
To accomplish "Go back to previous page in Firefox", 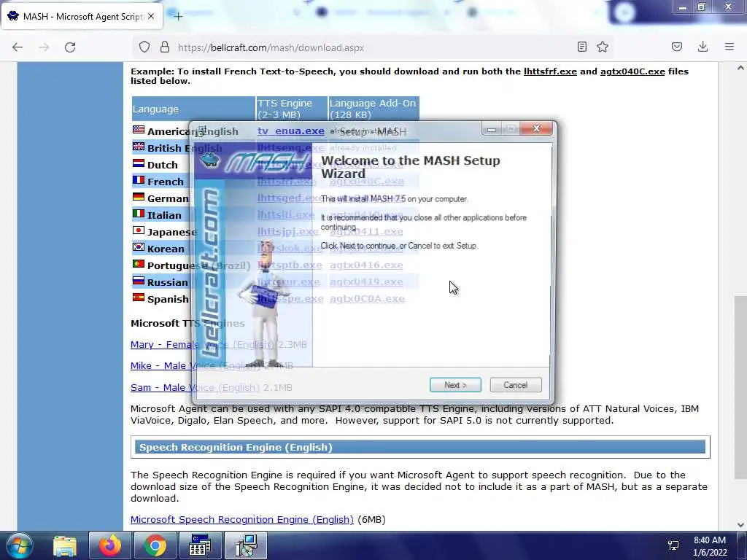I will tap(18, 47).
